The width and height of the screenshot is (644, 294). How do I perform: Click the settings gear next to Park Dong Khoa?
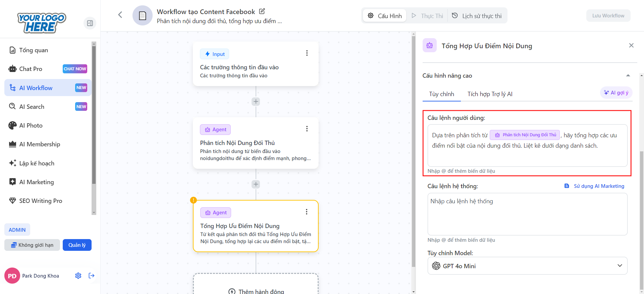78,276
